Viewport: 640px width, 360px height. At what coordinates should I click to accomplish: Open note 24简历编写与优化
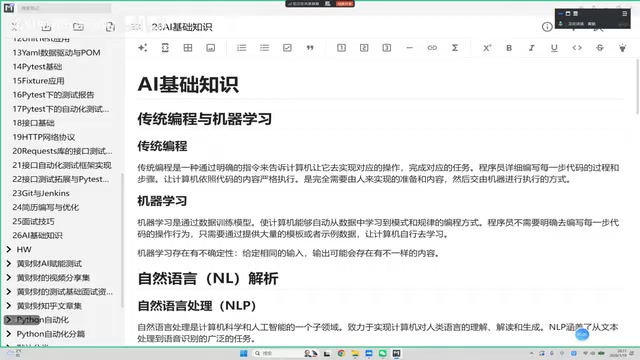tap(46, 207)
